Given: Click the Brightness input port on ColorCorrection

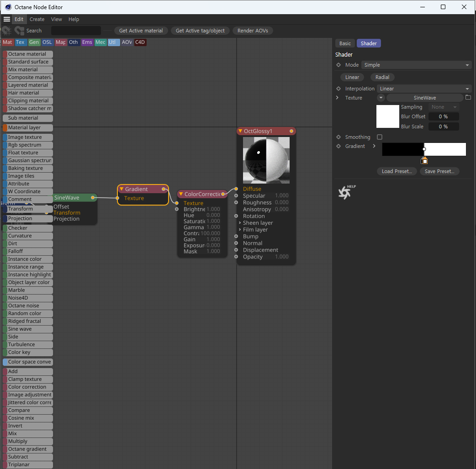Looking at the screenshot, I should [x=177, y=209].
